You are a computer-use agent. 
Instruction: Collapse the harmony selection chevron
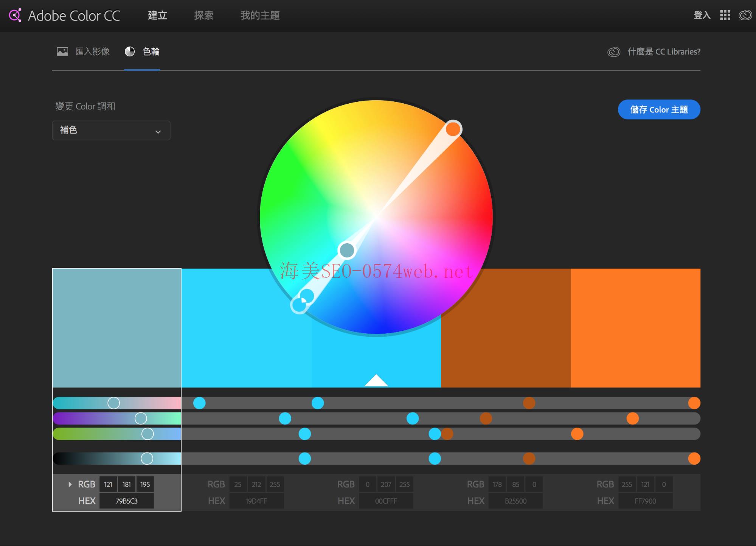coord(158,131)
